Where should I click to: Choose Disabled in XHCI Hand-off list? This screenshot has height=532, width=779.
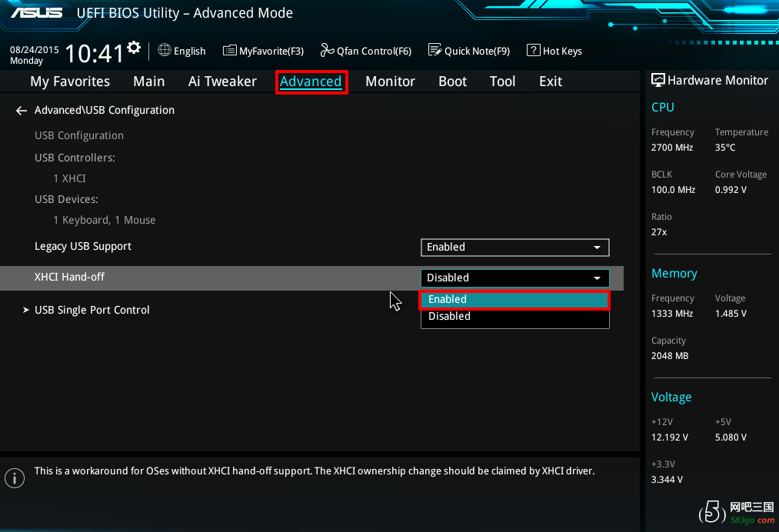[x=514, y=317]
